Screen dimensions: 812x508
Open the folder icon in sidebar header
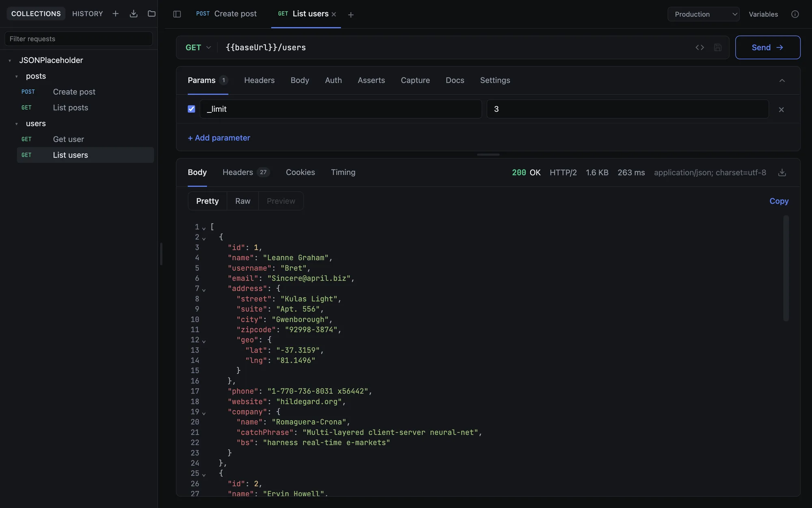[151, 14]
